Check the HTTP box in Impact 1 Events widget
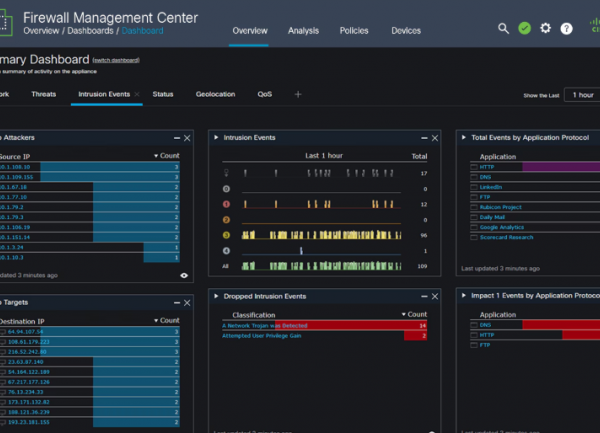 [x=474, y=335]
